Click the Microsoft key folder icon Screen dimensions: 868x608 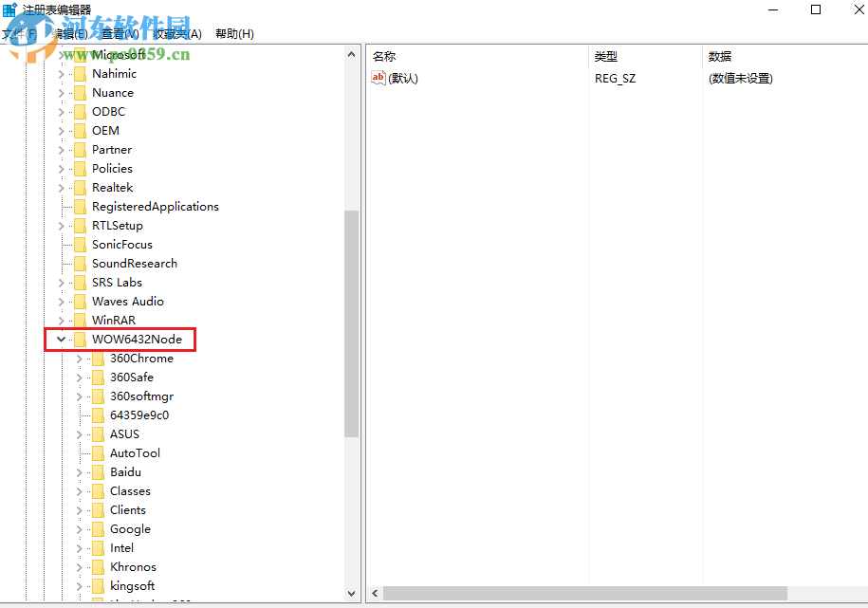(x=79, y=54)
